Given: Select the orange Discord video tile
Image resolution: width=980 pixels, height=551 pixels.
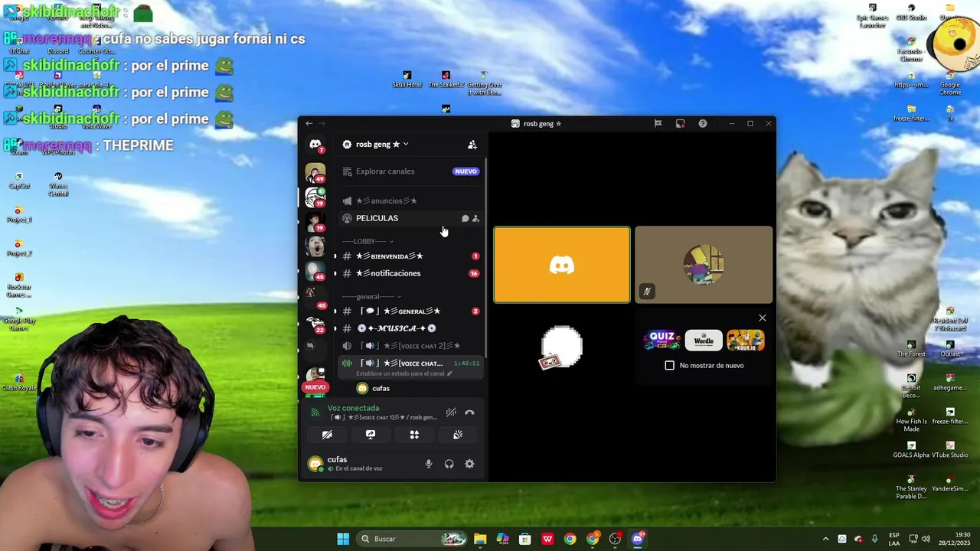Looking at the screenshot, I should point(562,265).
